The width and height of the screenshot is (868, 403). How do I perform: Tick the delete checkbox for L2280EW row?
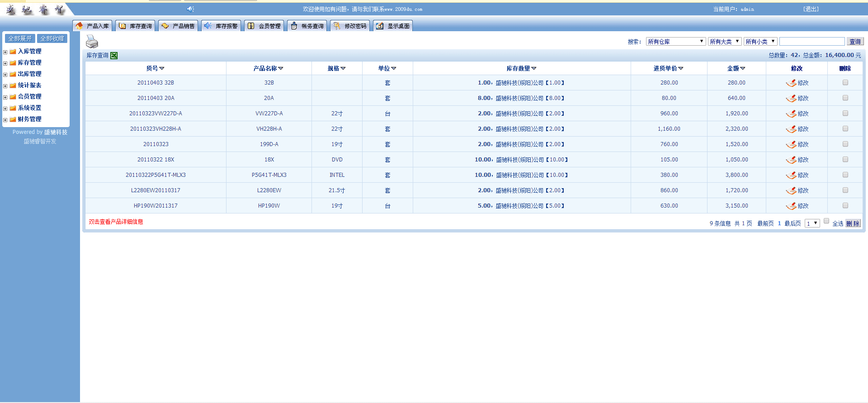845,190
